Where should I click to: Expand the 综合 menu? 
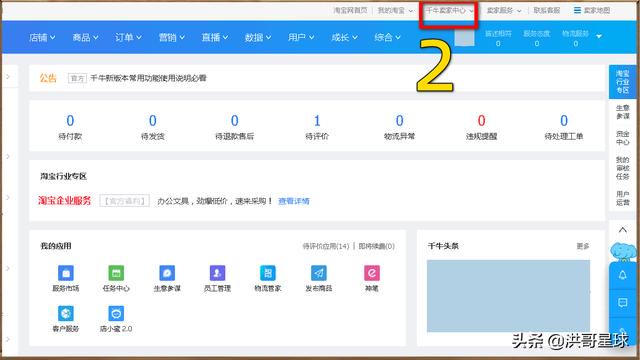[x=387, y=37]
